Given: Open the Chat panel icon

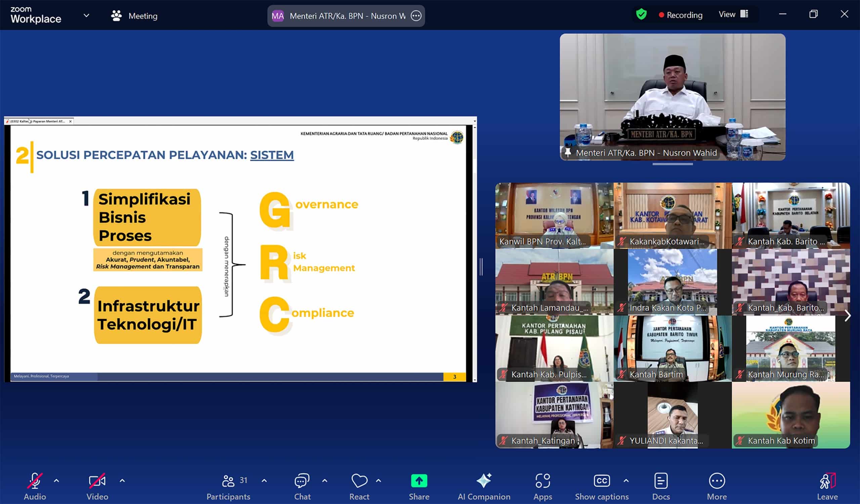Looking at the screenshot, I should tap(302, 481).
